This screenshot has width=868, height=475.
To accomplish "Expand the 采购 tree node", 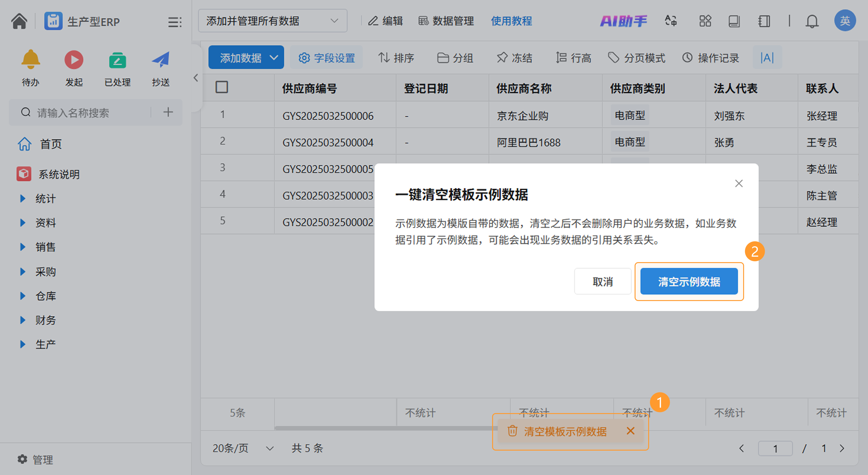I will pyautogui.click(x=23, y=272).
